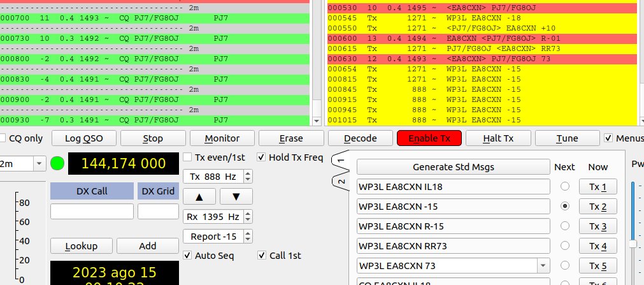644x285 pixels.
Task: Enable the Tx even/1st checkbox
Action: (x=187, y=157)
